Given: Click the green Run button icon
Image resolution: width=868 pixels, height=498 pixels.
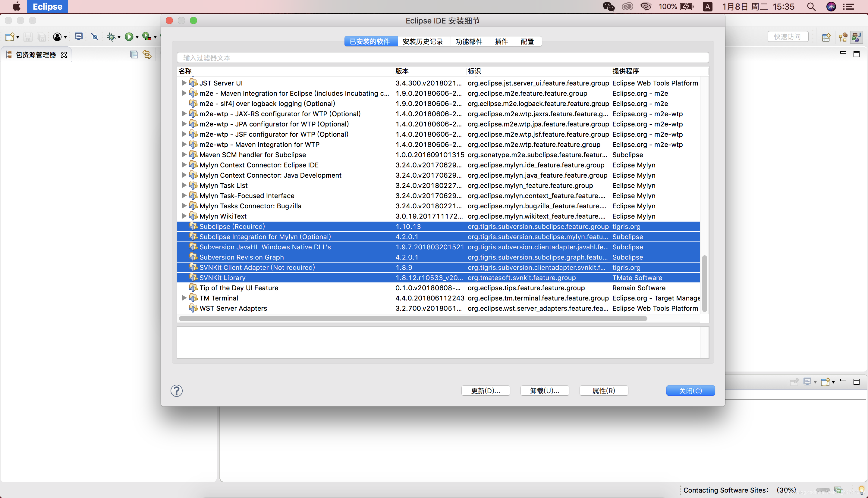Looking at the screenshot, I should coord(129,37).
